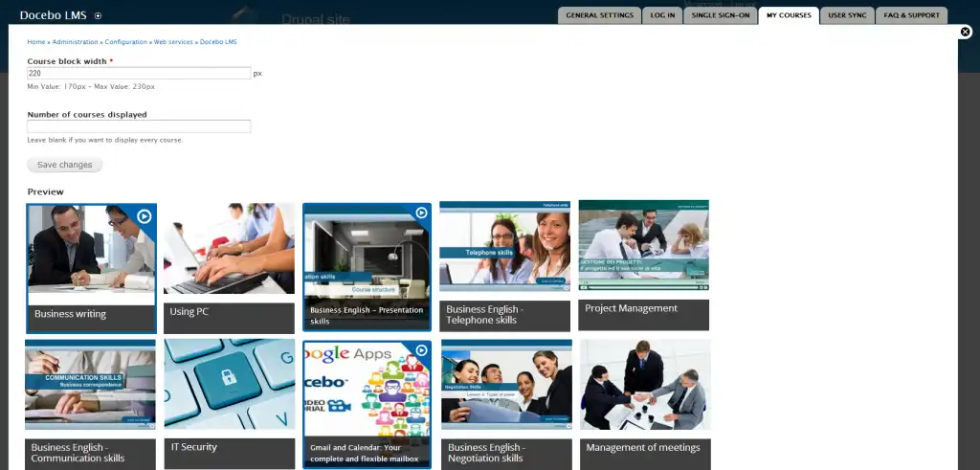Open the IT Security course thumbnail

[230, 384]
